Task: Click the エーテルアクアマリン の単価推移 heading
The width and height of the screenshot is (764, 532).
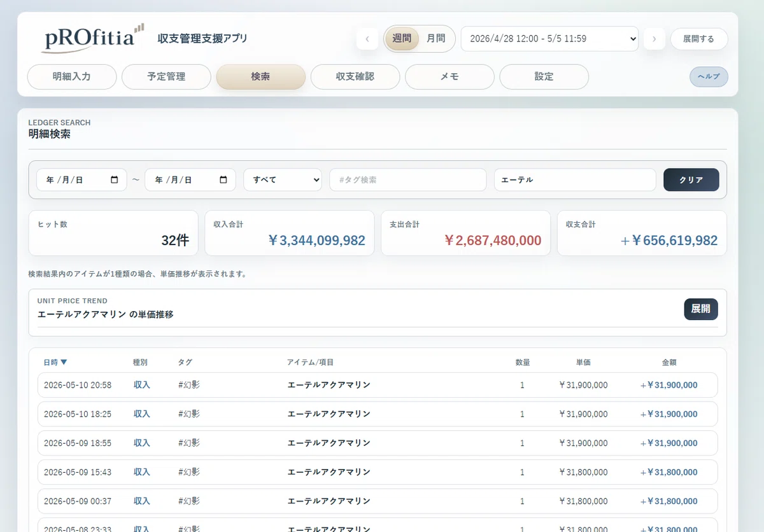Action: coord(106,314)
